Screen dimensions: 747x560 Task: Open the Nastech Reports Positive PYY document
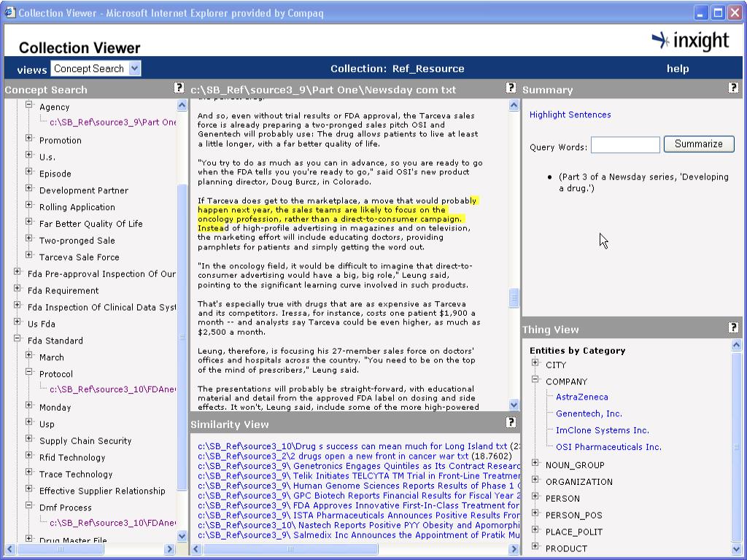pyautogui.click(x=358, y=525)
